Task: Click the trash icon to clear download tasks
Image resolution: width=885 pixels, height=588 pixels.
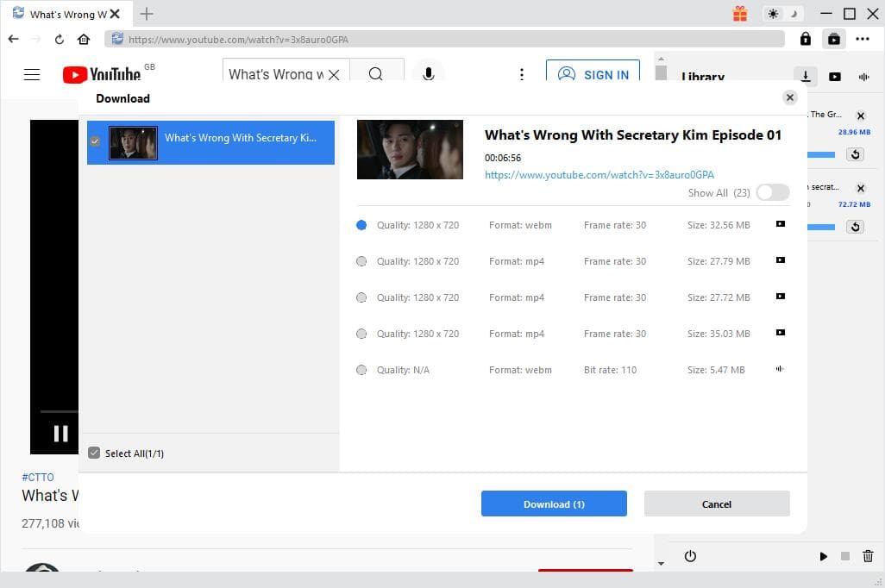Action: tap(869, 556)
